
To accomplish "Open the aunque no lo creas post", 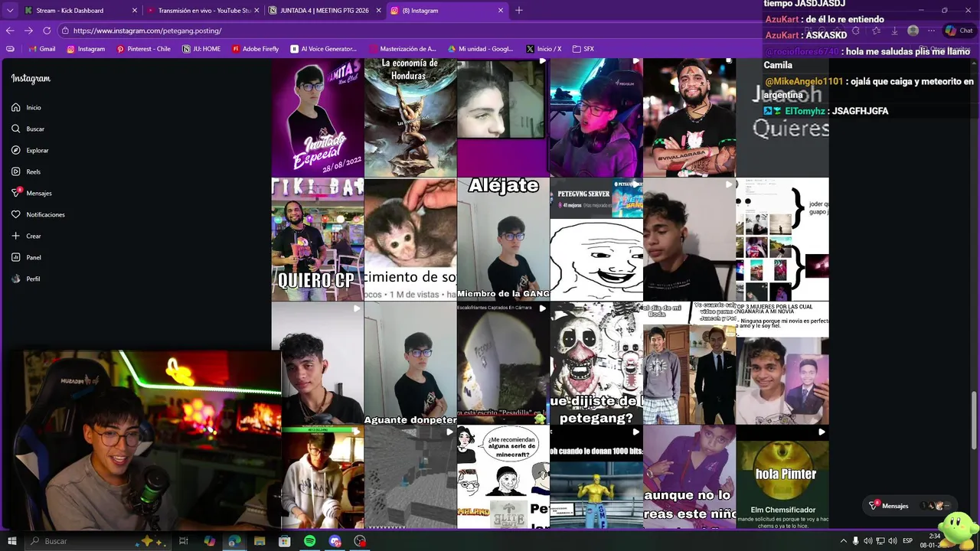I will pyautogui.click(x=689, y=477).
